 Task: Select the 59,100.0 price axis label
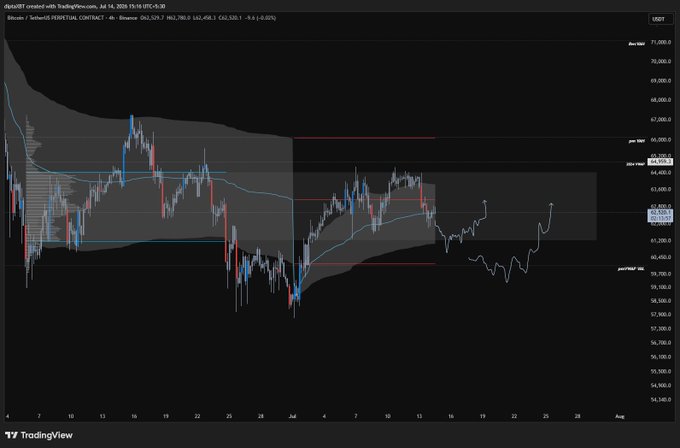click(660, 287)
